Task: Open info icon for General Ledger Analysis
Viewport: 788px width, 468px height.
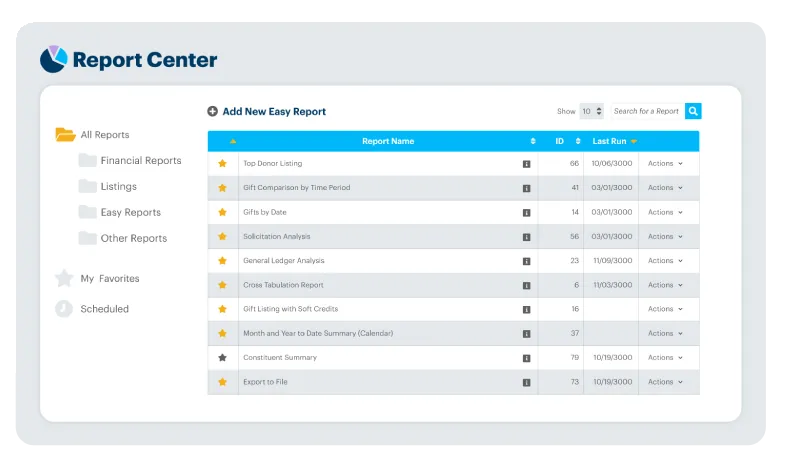Action: coord(527,261)
